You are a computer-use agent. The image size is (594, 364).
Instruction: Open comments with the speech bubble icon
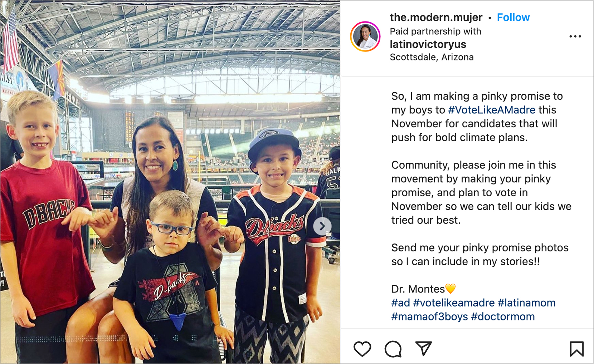[393, 349]
